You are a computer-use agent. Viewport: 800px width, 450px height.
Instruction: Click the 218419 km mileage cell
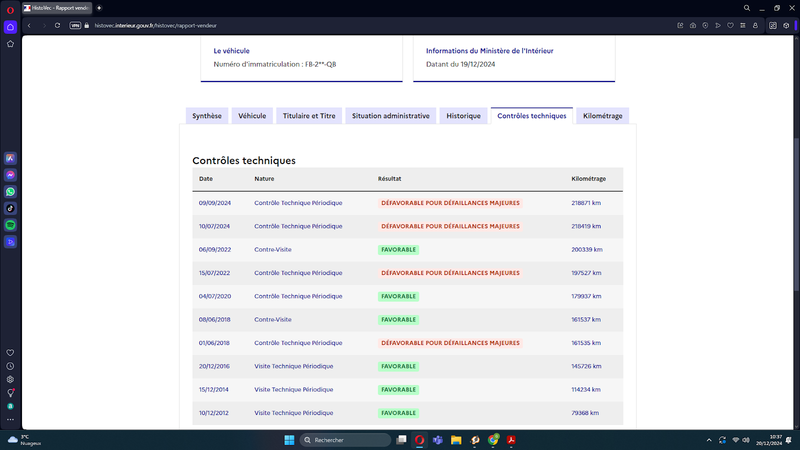[586, 226]
